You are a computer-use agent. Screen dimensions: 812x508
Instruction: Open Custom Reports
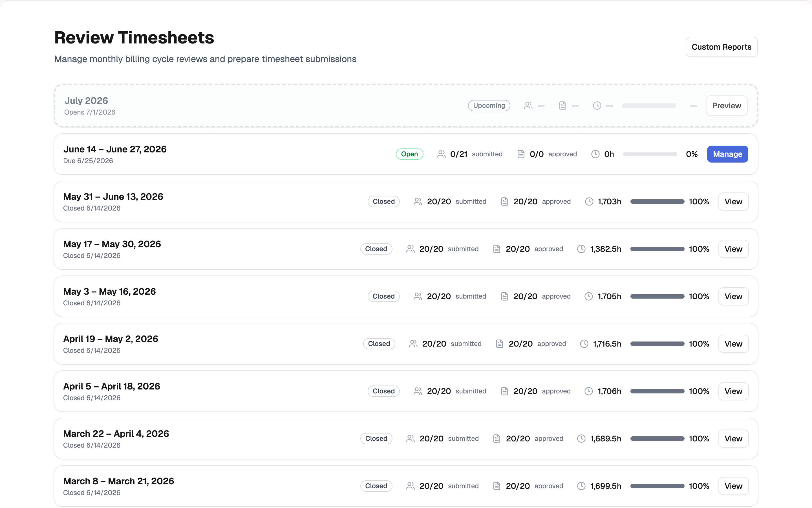[x=721, y=47]
